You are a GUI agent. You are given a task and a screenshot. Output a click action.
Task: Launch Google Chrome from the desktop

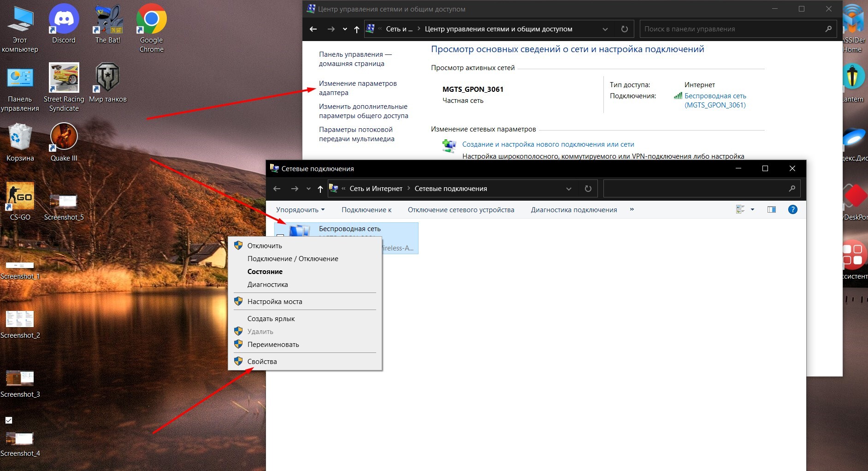coord(151,23)
